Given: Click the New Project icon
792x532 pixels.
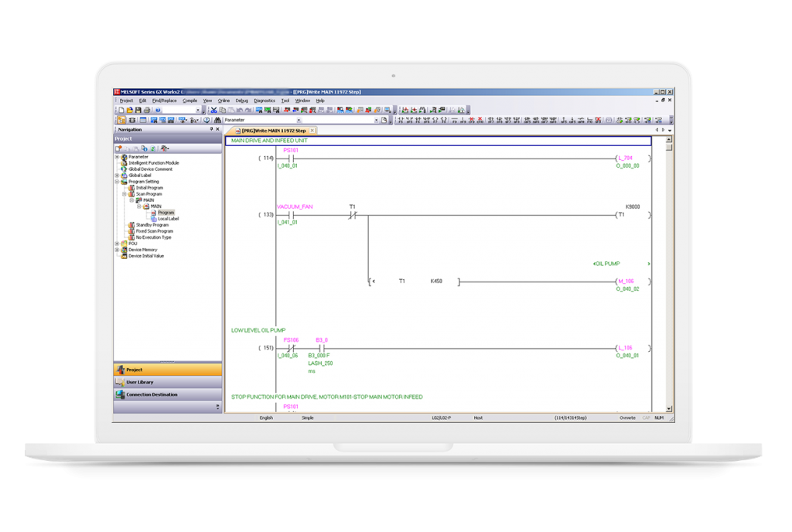Looking at the screenshot, I should 121,111.
